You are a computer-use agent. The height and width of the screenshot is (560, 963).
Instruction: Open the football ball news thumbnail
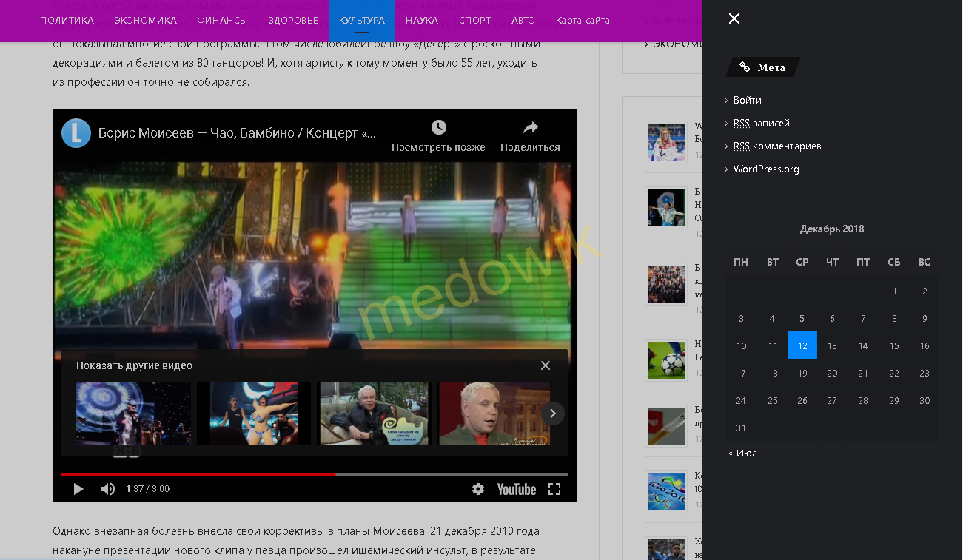(x=666, y=360)
